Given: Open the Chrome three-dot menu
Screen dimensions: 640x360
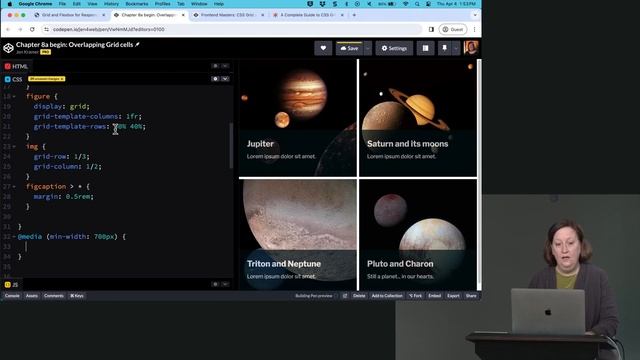Looking at the screenshot, I should point(474,29).
